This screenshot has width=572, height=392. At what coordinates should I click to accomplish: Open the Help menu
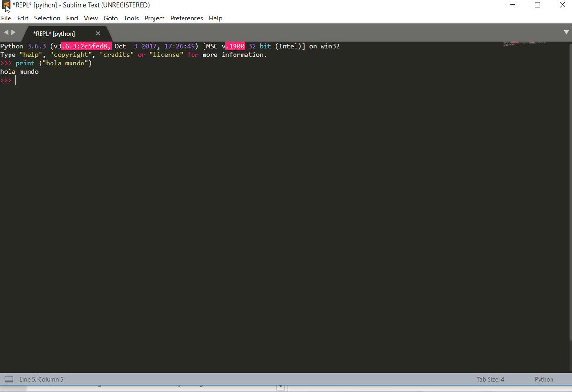[215, 18]
